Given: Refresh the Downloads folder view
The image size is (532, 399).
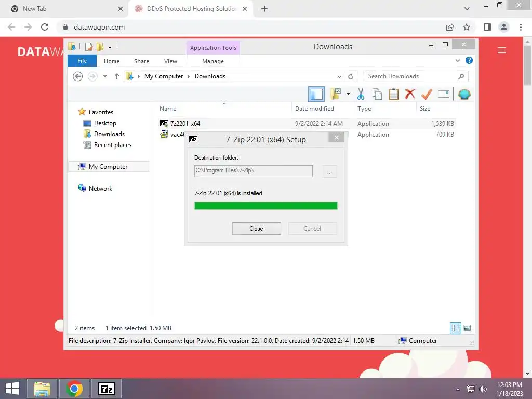Looking at the screenshot, I should [x=351, y=77].
